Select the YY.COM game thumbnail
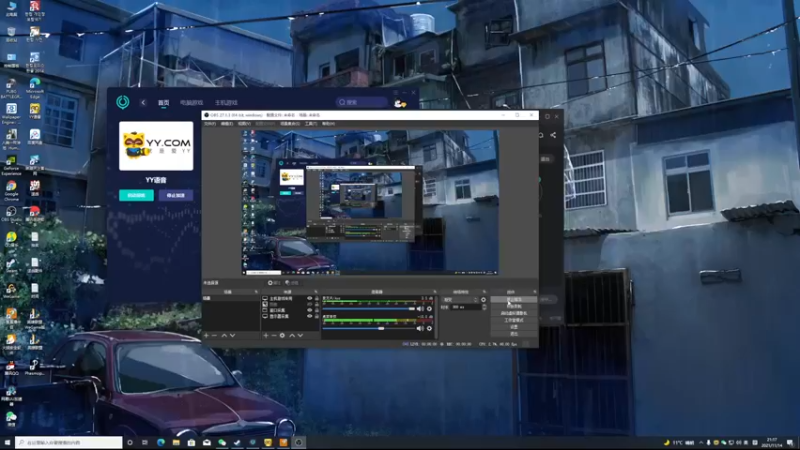Viewport: 800px width, 450px height. point(156,146)
